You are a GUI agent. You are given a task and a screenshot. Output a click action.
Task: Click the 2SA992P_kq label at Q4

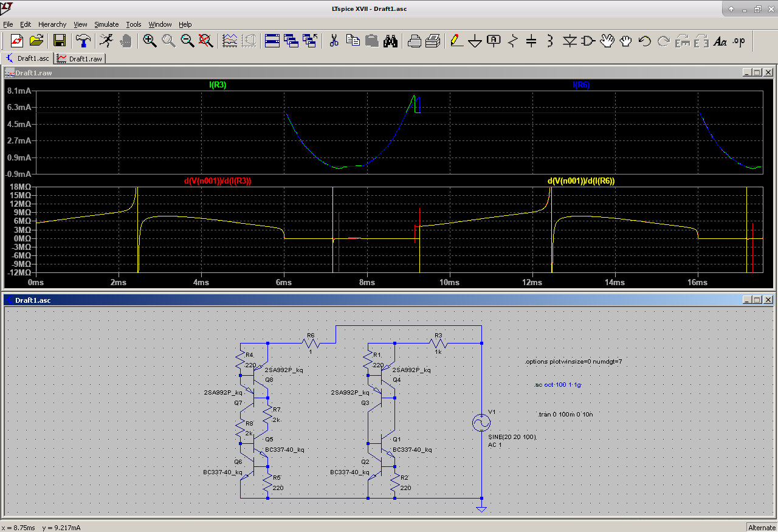point(412,370)
